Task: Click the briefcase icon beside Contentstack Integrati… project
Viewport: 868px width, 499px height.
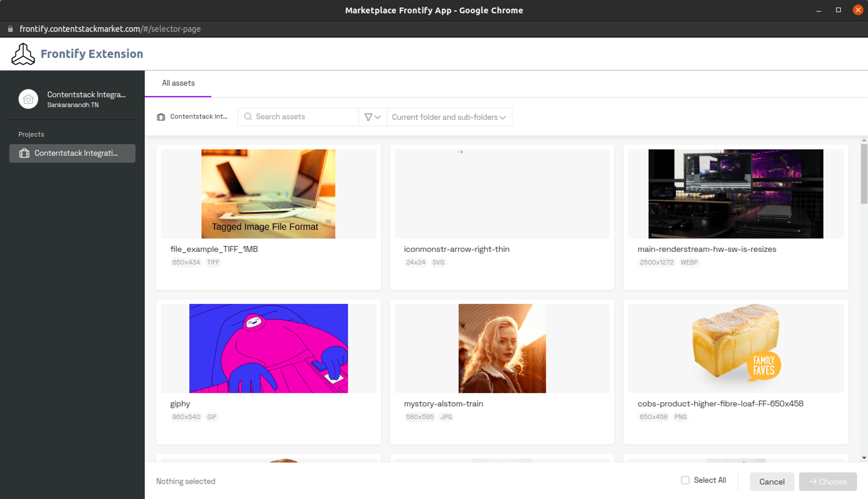Action: tap(24, 153)
